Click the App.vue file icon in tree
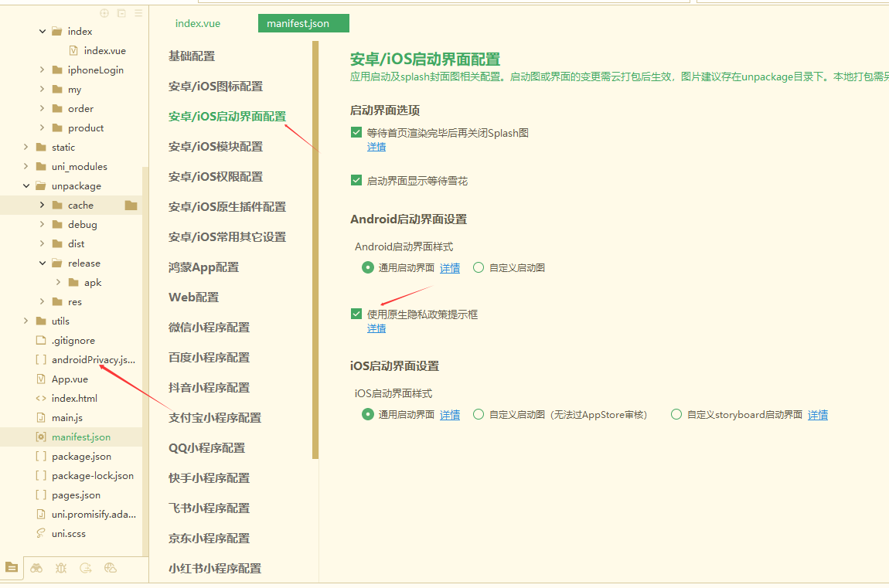Screen dimensions: 889x588 (x=41, y=379)
